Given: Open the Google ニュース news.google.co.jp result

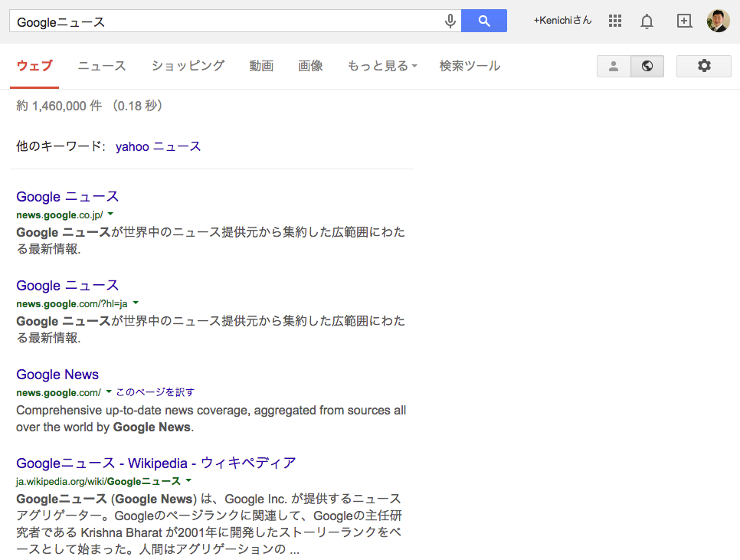Looking at the screenshot, I should coord(67,197).
